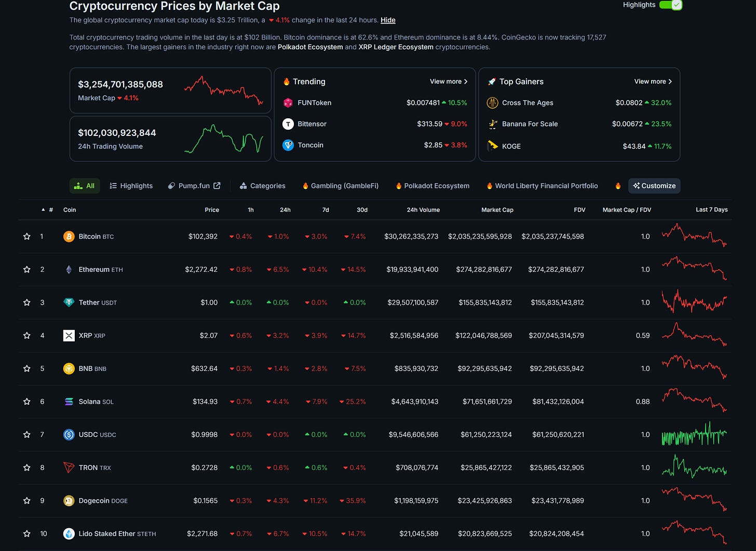Favorite Bitcoin with its star icon
This screenshot has width=756, height=551.
[27, 237]
